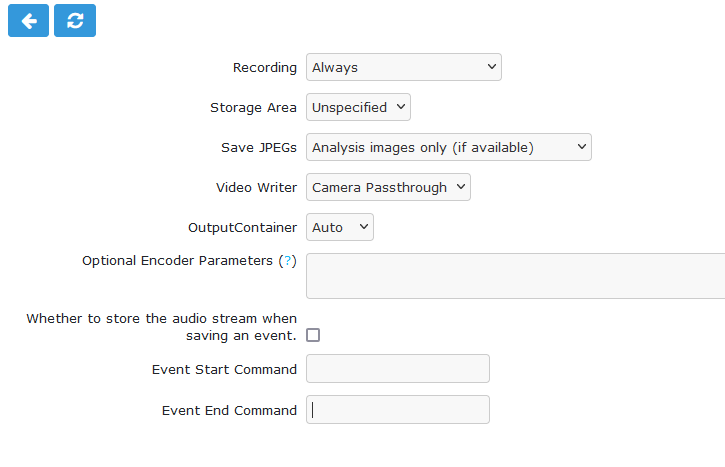
Task: Click the refresh icon button
Action: coord(75,20)
